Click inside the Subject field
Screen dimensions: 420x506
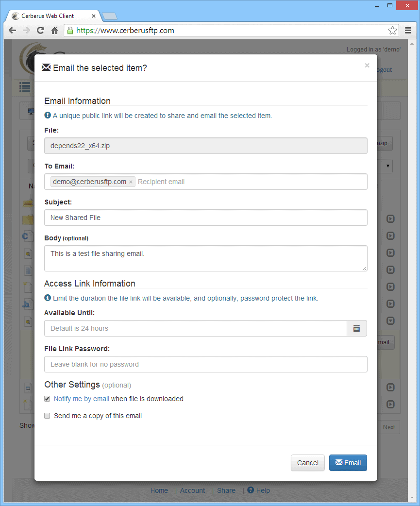pos(205,218)
